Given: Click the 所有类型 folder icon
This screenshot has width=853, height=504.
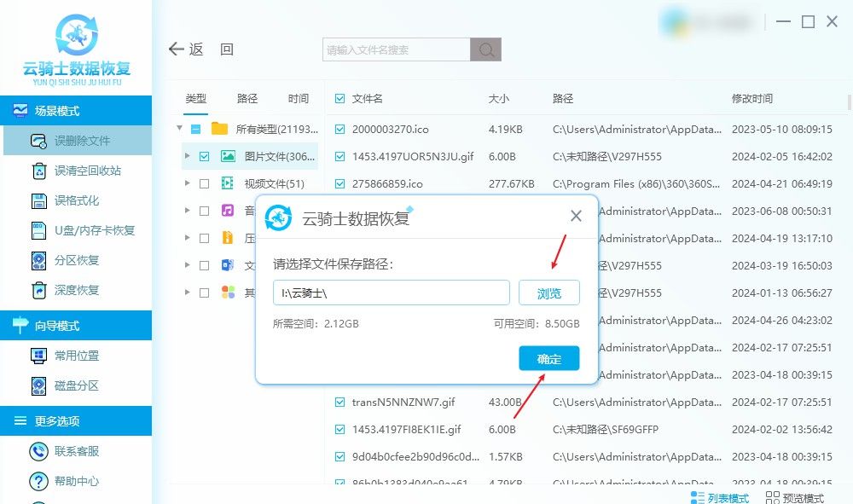Looking at the screenshot, I should [219, 129].
